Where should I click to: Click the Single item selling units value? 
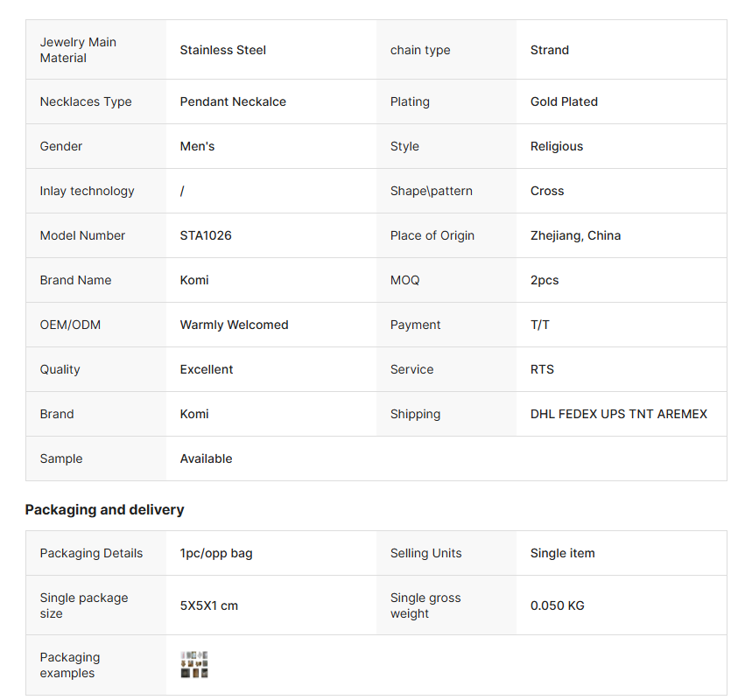click(x=563, y=553)
